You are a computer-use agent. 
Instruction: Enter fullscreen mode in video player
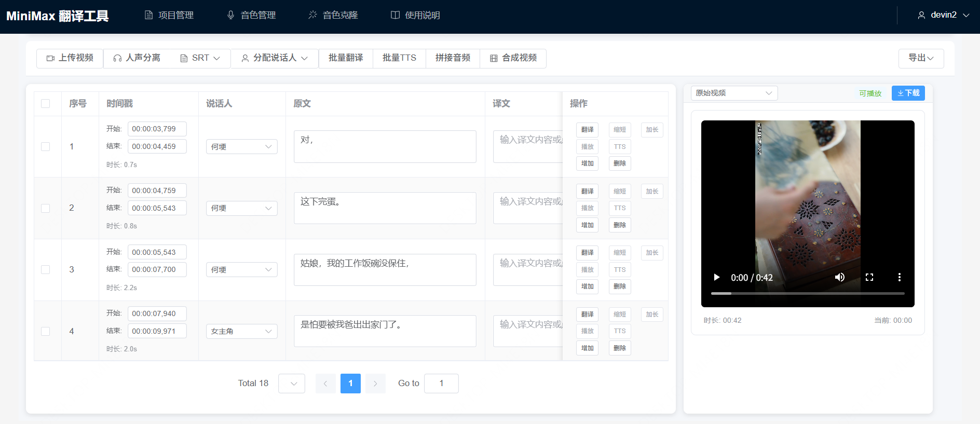coord(869,277)
